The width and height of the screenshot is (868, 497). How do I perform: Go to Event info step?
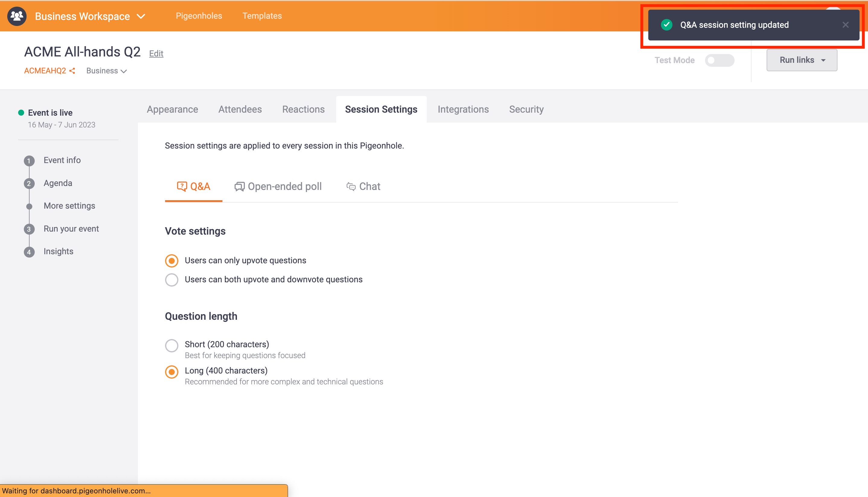(x=62, y=160)
